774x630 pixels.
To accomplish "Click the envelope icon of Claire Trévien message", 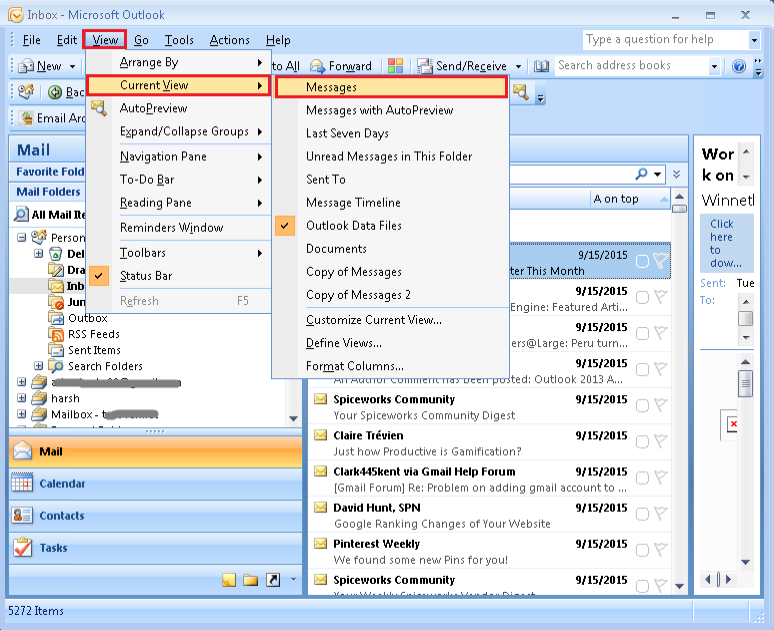I will coord(321,435).
